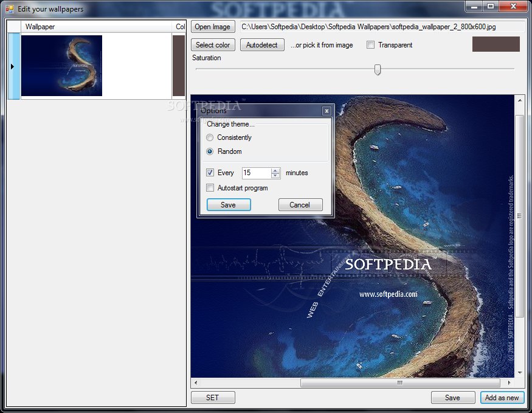Click the Col column header

tap(179, 27)
